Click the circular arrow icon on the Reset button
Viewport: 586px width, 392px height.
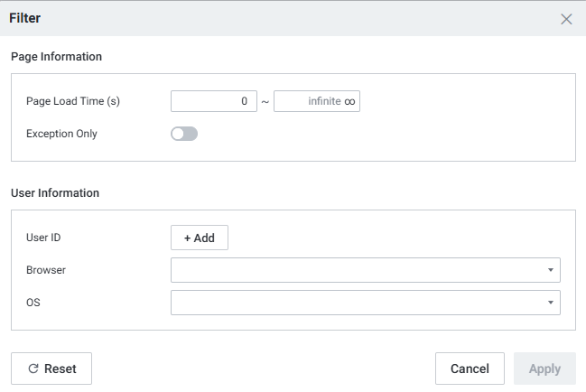[x=33, y=369]
